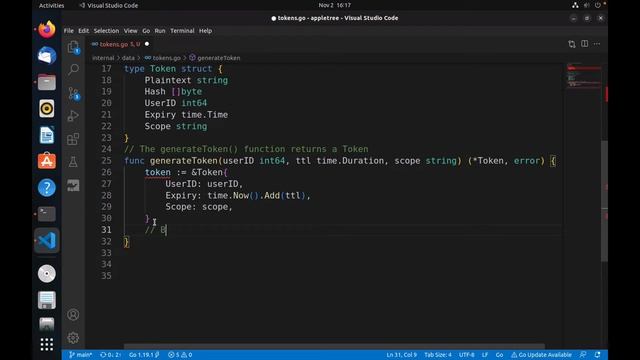Click the horizontal editor scrollbar
This screenshot has height=360, width=640.
point(334,346)
